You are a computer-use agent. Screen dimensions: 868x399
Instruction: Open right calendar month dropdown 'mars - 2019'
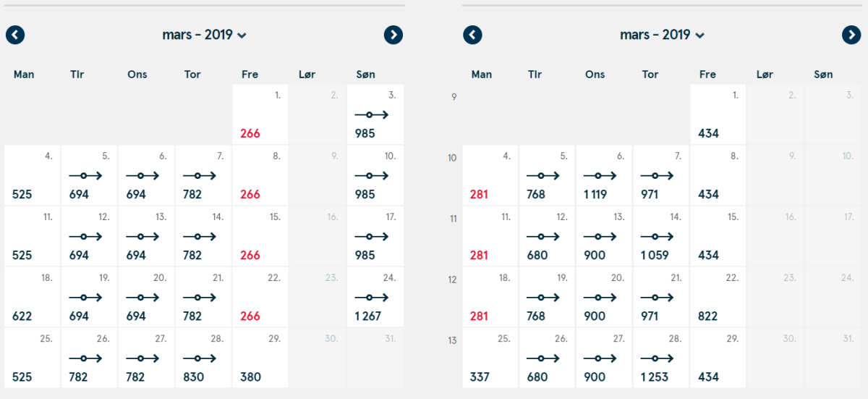(x=662, y=35)
